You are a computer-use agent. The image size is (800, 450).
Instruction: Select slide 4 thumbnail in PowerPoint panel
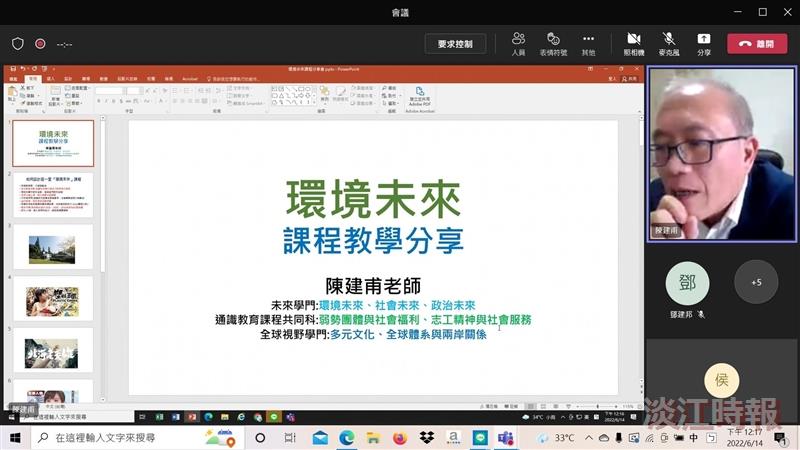pyautogui.click(x=53, y=299)
